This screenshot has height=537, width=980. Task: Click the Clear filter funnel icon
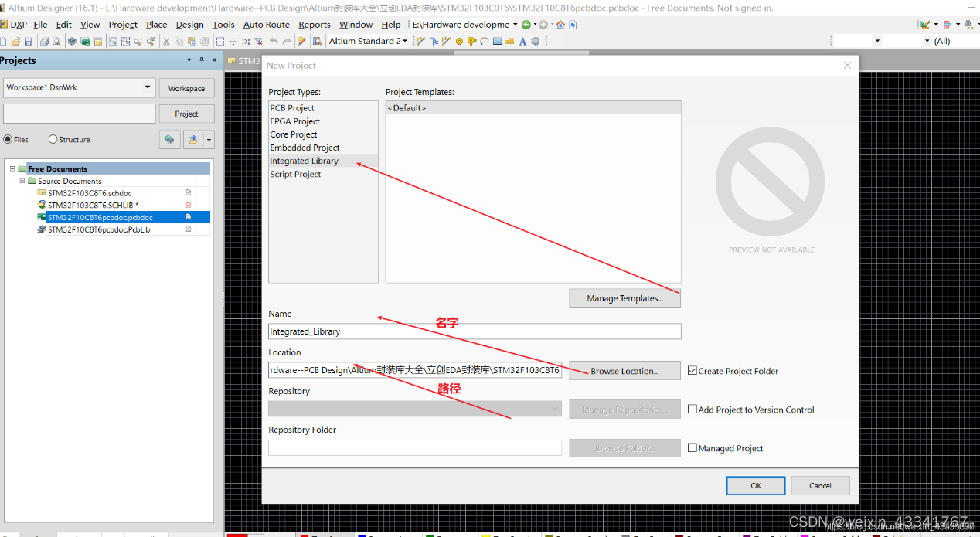pyautogui.click(x=258, y=41)
